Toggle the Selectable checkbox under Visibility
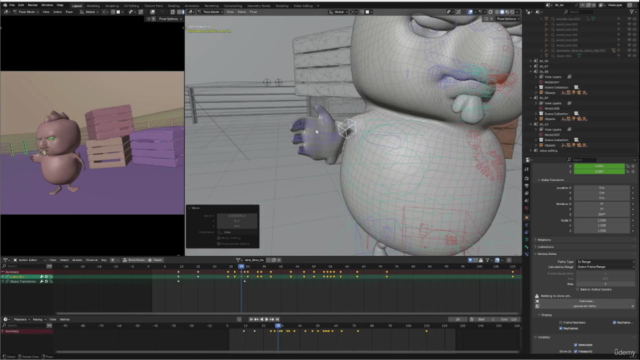640x360 pixels. click(576, 345)
